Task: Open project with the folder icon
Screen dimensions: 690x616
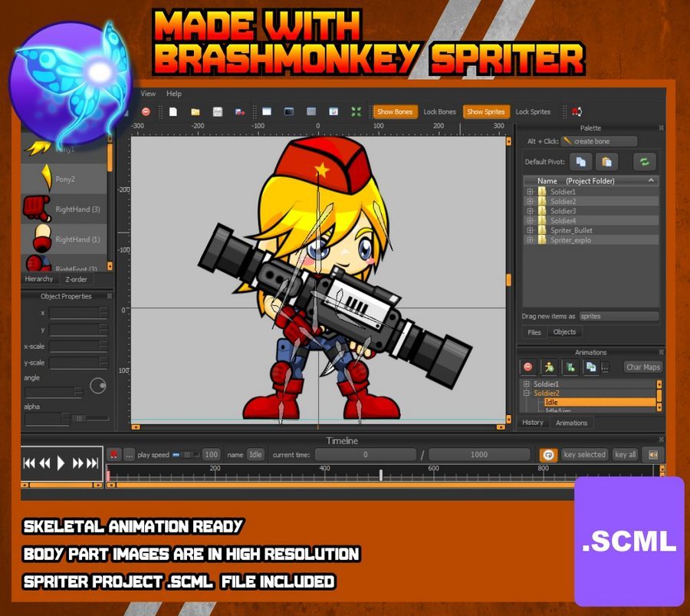Action: (195, 112)
